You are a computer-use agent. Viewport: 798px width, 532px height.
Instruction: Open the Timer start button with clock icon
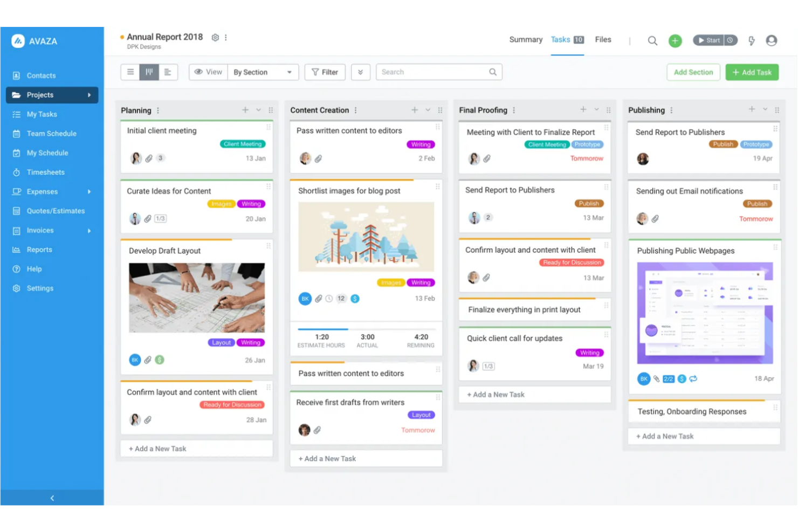click(x=715, y=40)
